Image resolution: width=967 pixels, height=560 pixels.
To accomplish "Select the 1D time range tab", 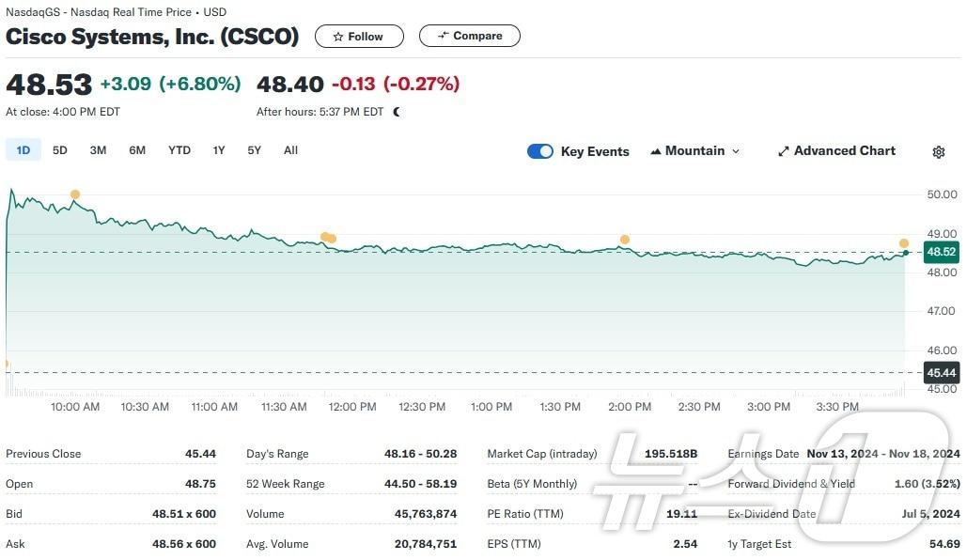I will 23,150.
